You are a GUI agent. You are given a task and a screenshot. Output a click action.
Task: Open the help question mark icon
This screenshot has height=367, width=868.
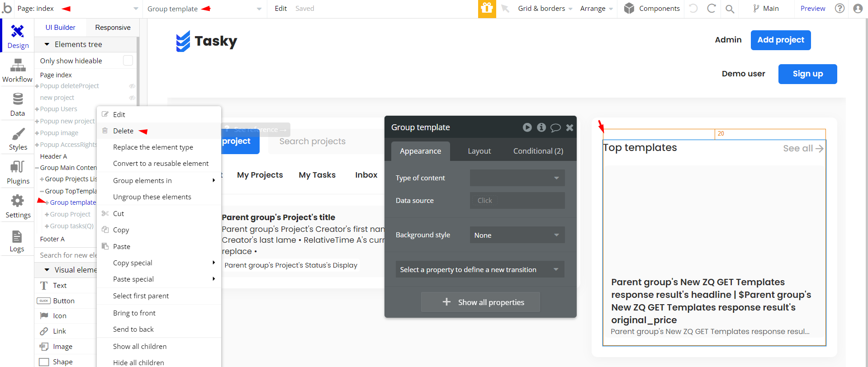tap(840, 8)
